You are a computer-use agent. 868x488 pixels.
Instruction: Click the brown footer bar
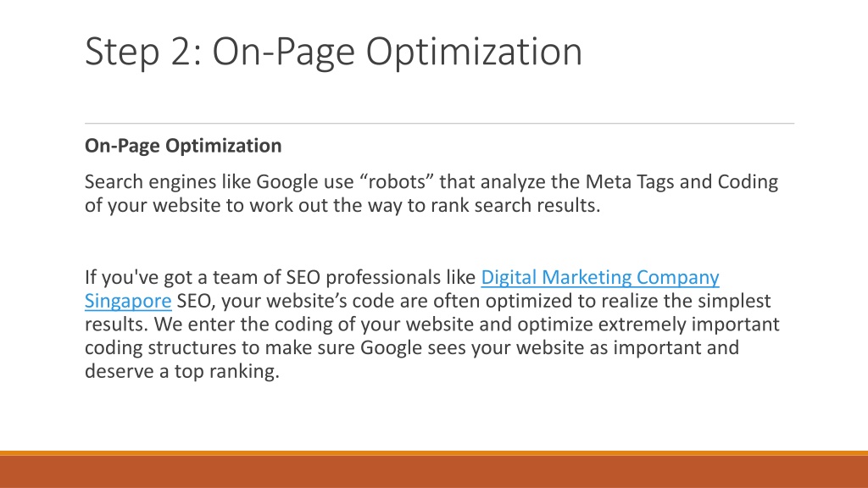click(434, 472)
